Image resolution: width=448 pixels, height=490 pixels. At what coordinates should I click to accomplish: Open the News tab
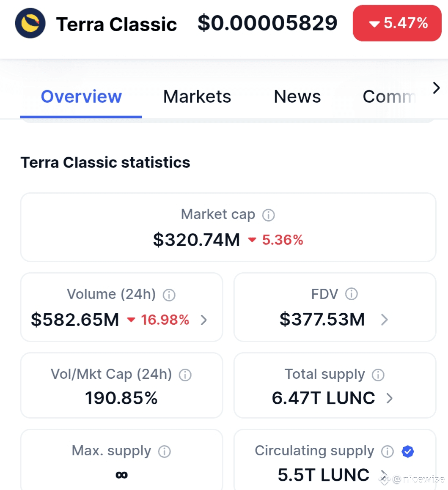pyautogui.click(x=297, y=97)
